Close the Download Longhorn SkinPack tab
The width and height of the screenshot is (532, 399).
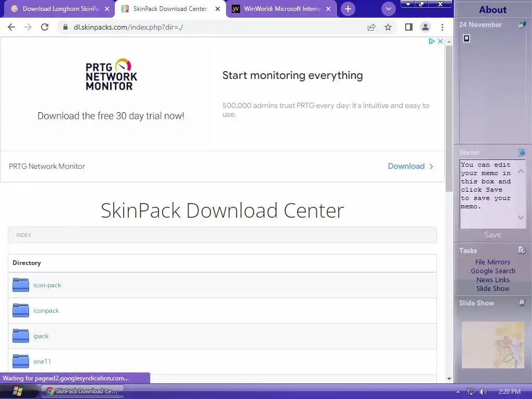click(x=107, y=9)
